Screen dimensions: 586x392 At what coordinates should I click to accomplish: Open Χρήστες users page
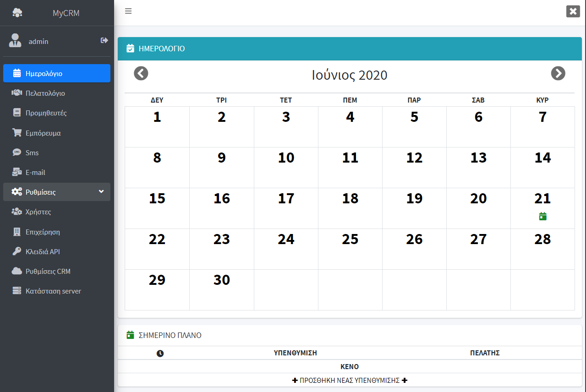(38, 212)
